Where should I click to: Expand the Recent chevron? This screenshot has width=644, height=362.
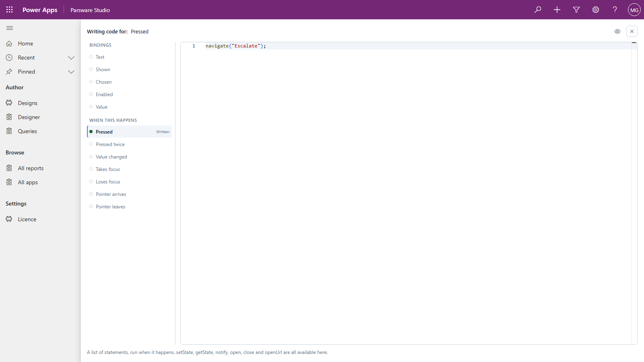point(71,58)
